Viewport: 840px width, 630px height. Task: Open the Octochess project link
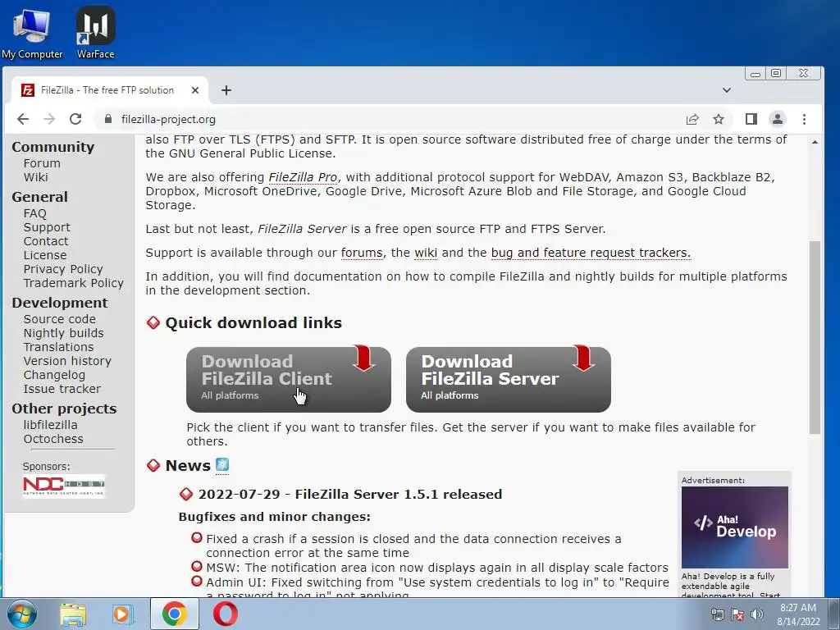[x=53, y=438]
